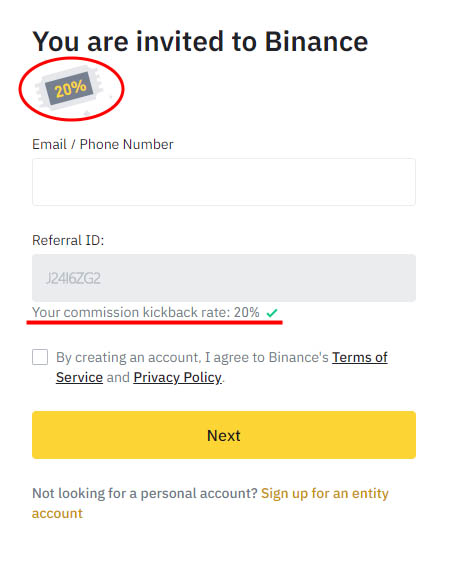Click the You are invited to Binance heading
The image size is (451, 561).
[200, 42]
